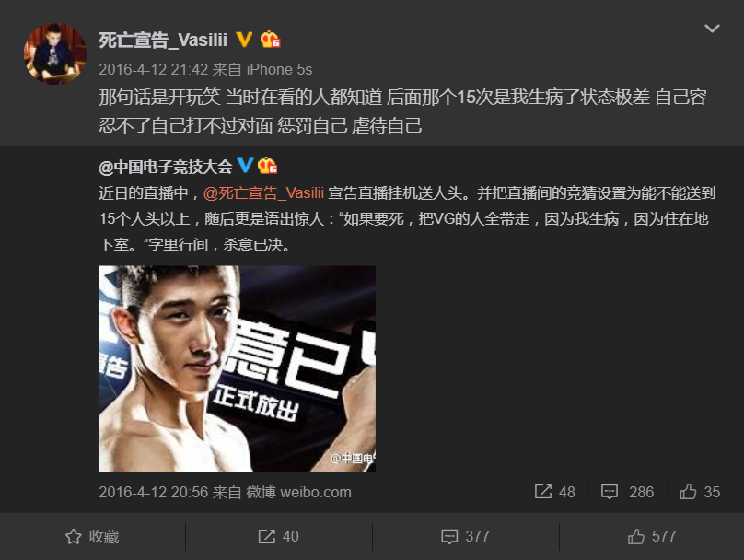The image size is (744, 560).
Task: Open @中国电子竞技大会 account link
Action: (166, 167)
